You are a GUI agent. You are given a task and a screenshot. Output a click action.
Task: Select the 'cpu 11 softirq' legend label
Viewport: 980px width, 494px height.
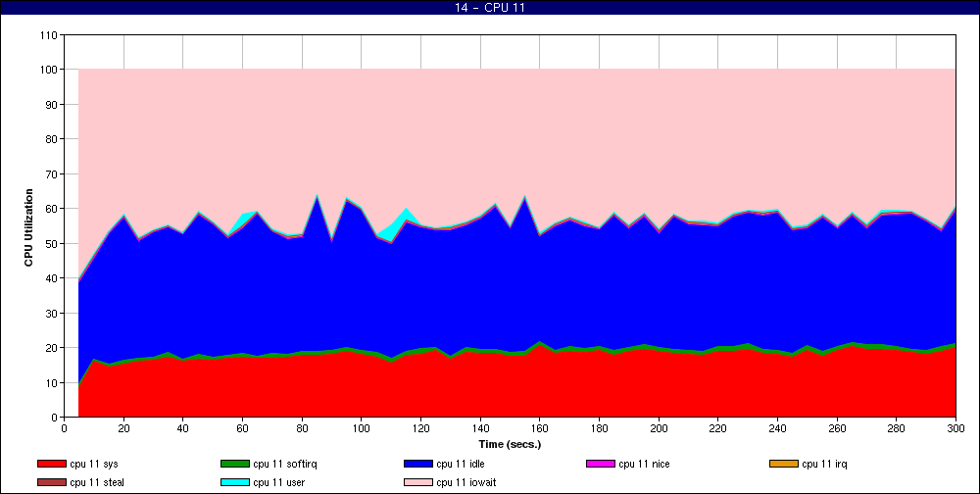(285, 464)
